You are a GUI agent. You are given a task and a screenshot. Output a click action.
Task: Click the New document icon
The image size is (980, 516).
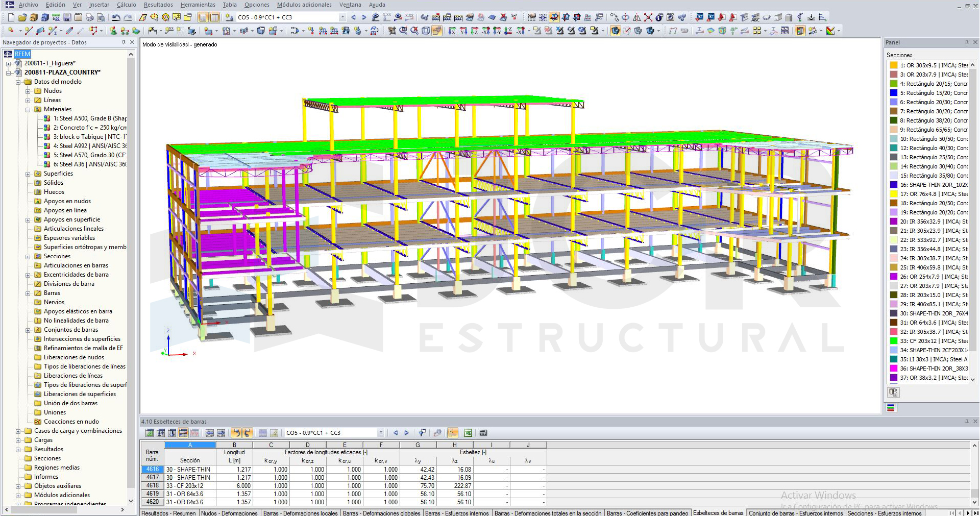[x=11, y=17]
